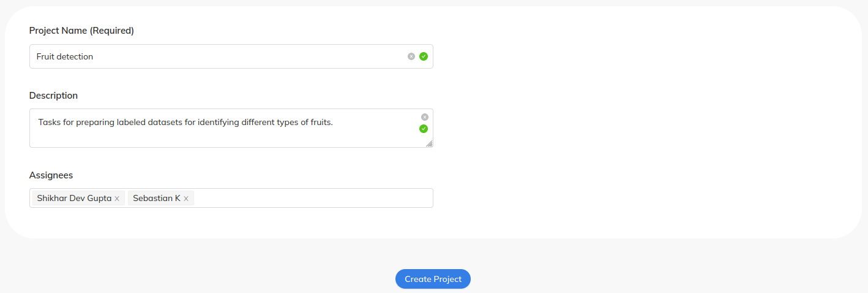
Task: Clear the Project Name field with its gray X icon
Action: [411, 56]
